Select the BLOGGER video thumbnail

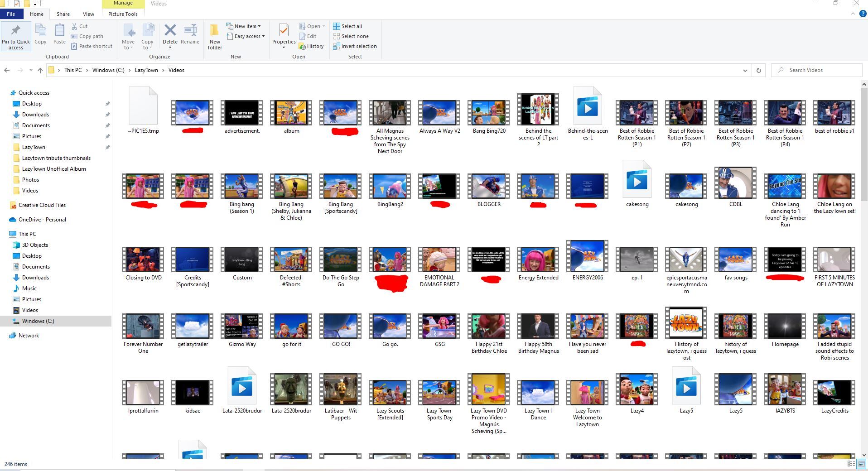(x=488, y=186)
